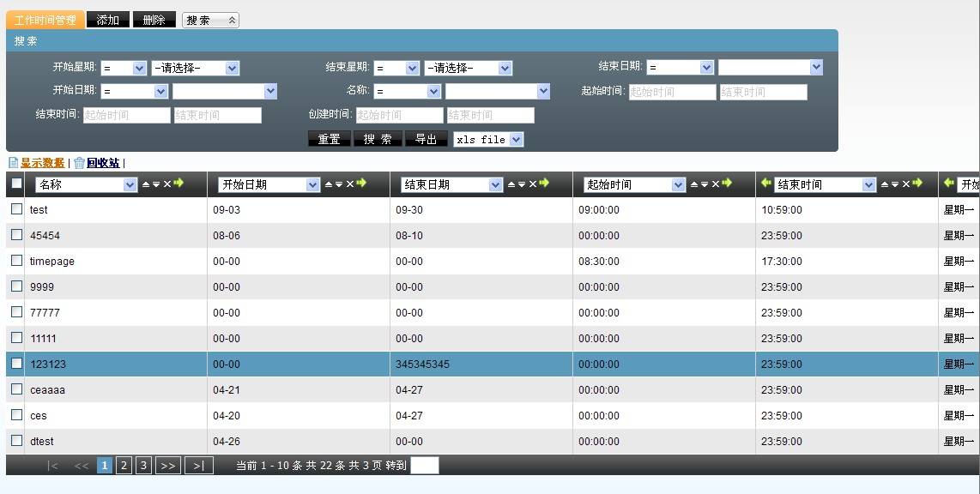
Task: Go to page 2 in pagination
Action: (x=124, y=466)
